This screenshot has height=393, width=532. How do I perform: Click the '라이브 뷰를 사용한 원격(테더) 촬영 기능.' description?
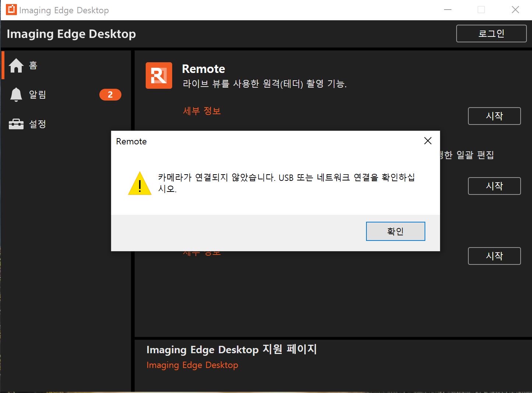pos(265,84)
